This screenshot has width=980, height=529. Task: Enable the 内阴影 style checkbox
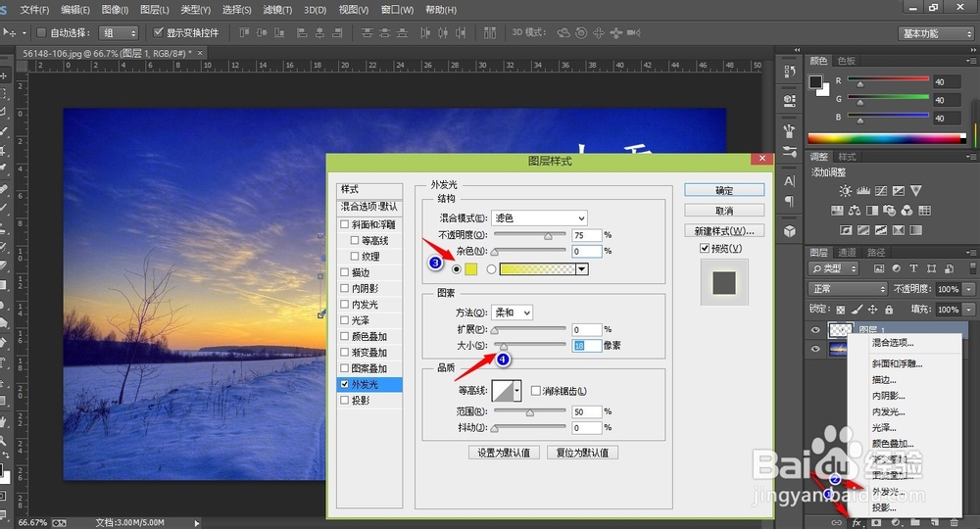[344, 289]
